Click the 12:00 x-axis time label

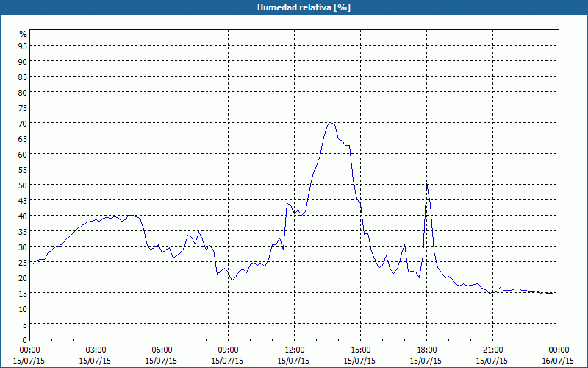tap(295, 350)
